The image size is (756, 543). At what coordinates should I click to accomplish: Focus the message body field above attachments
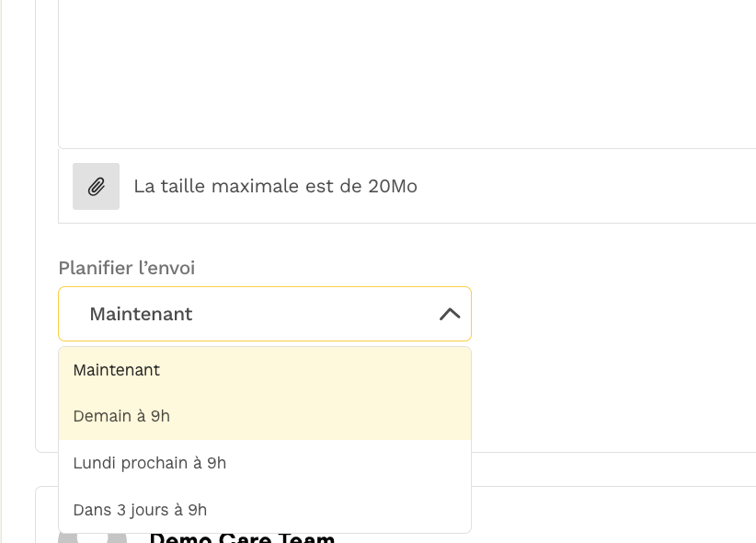(407, 74)
